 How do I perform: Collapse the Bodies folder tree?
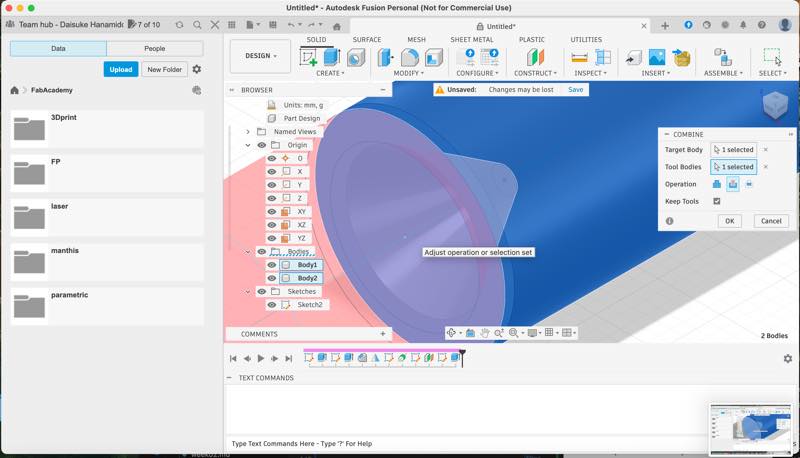point(248,251)
